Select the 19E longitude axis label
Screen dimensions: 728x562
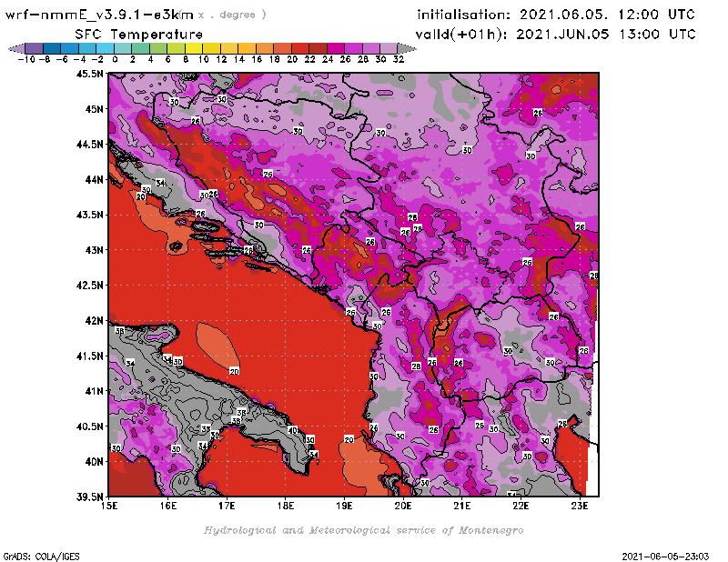pos(345,506)
